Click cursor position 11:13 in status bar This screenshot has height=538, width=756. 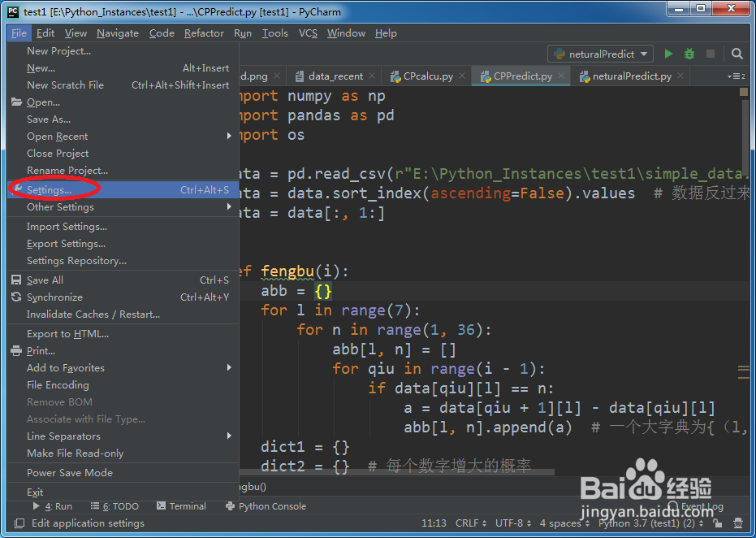434,523
